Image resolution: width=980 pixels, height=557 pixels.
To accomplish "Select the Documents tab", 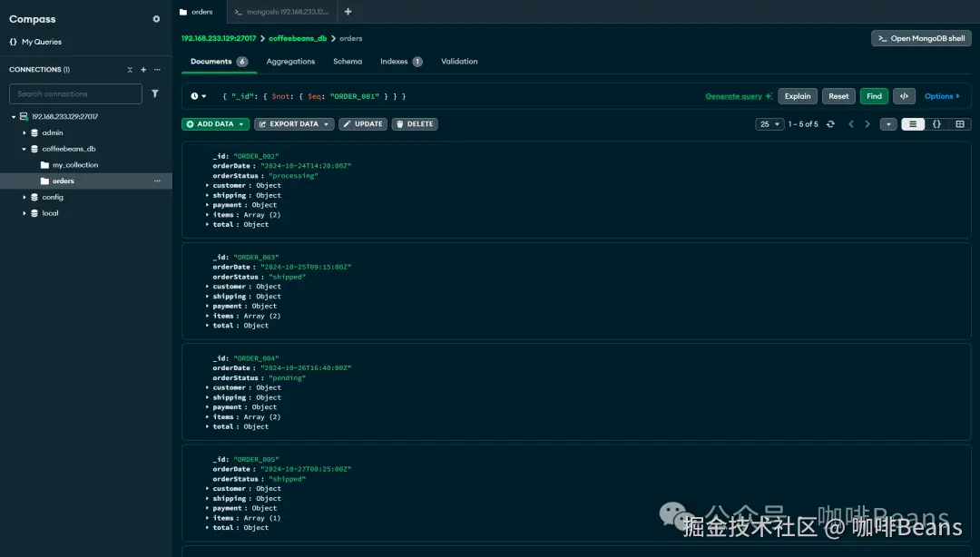I will pyautogui.click(x=219, y=62).
